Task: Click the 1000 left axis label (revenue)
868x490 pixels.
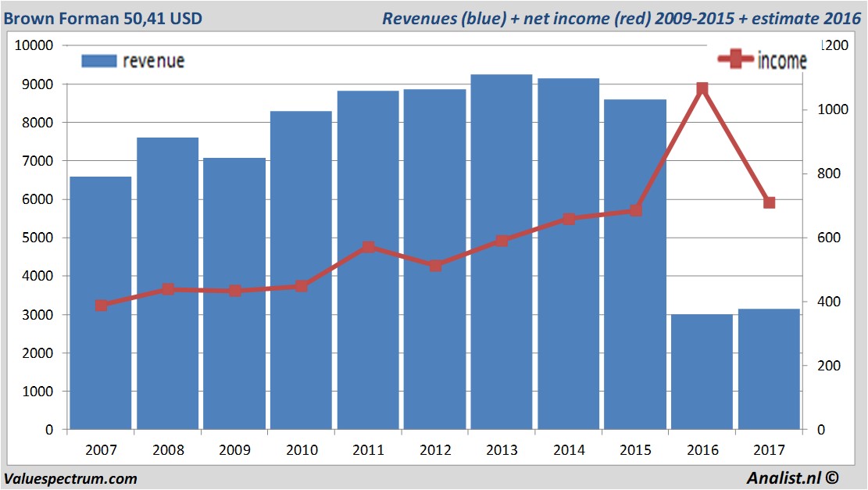Action: pos(38,391)
